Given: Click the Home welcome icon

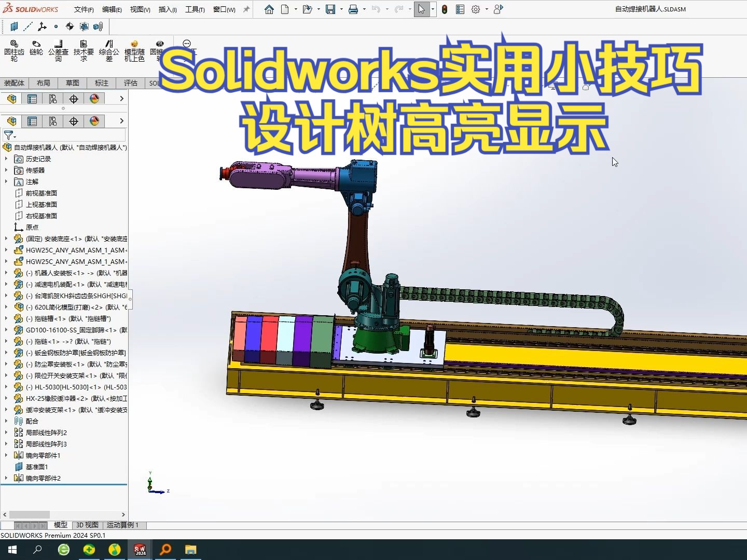Looking at the screenshot, I should [x=269, y=9].
